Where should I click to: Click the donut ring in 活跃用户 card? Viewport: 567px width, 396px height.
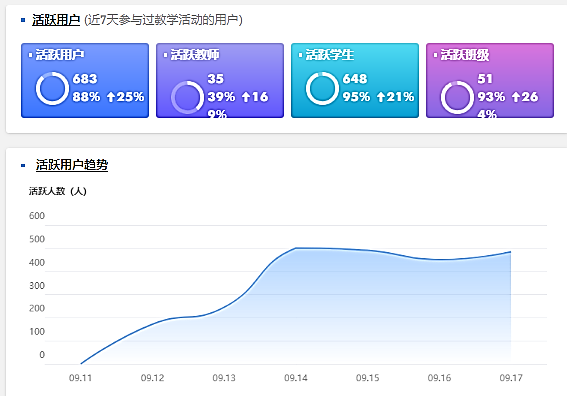[x=52, y=89]
